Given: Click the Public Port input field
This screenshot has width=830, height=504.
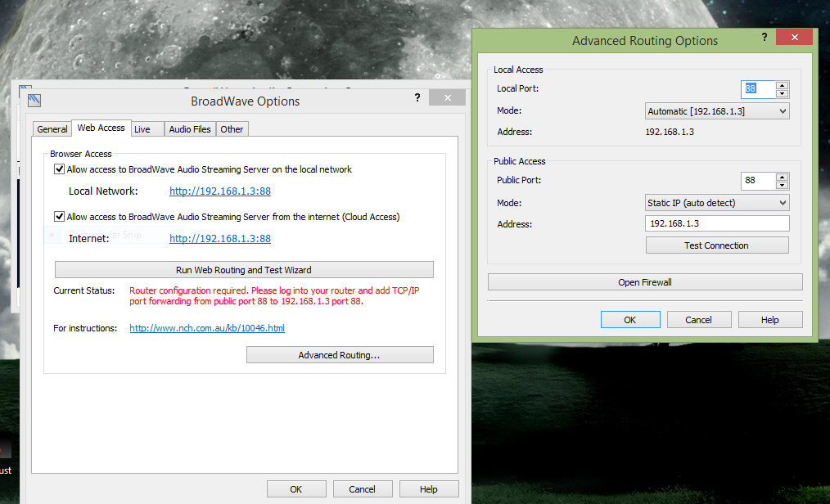Looking at the screenshot, I should pos(758,180).
